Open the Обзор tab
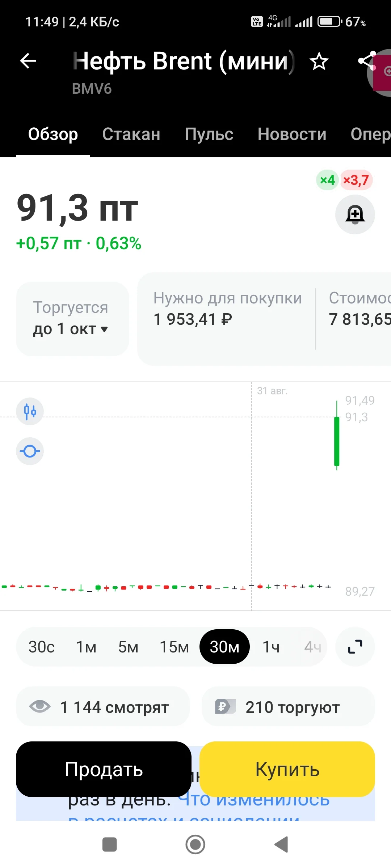This screenshot has width=391, height=868. coord(53,134)
